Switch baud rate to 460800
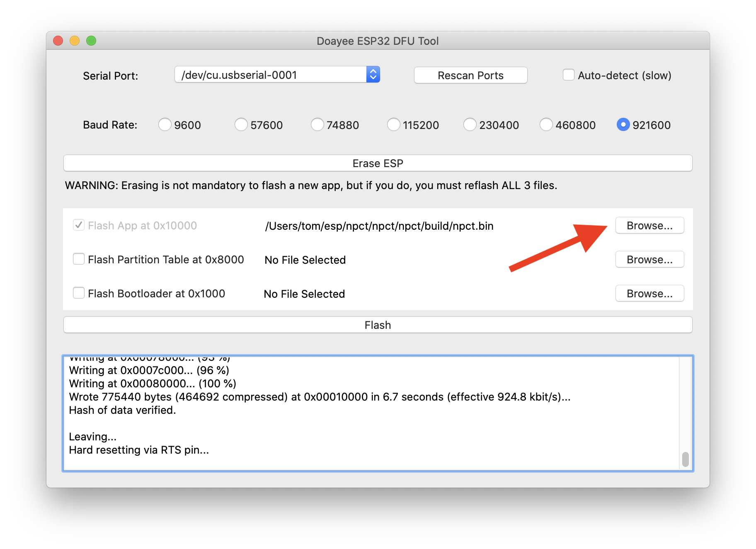This screenshot has width=756, height=549. (x=546, y=124)
